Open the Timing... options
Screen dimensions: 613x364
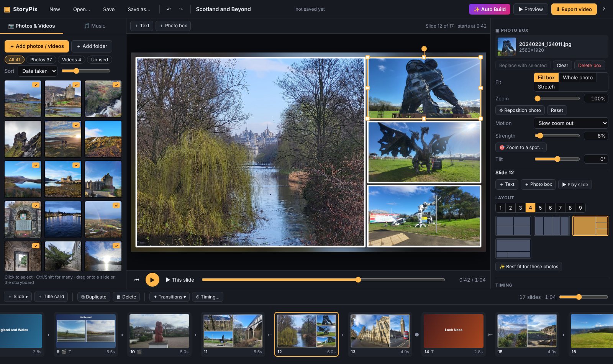click(208, 297)
